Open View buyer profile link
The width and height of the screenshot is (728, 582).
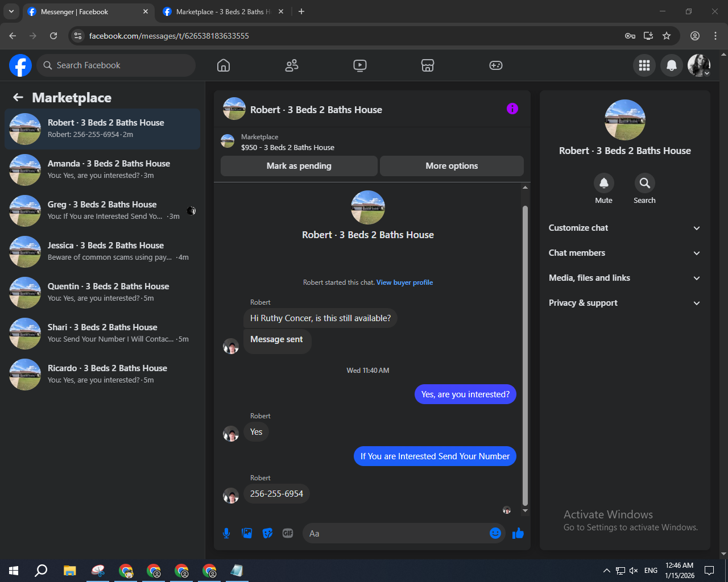tap(404, 282)
